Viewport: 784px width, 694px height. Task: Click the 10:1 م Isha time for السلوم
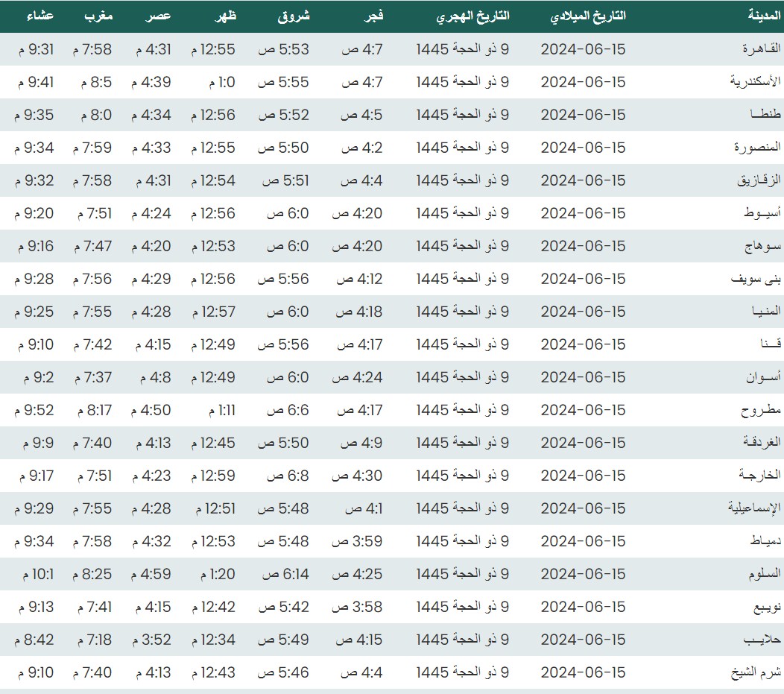tap(34, 574)
